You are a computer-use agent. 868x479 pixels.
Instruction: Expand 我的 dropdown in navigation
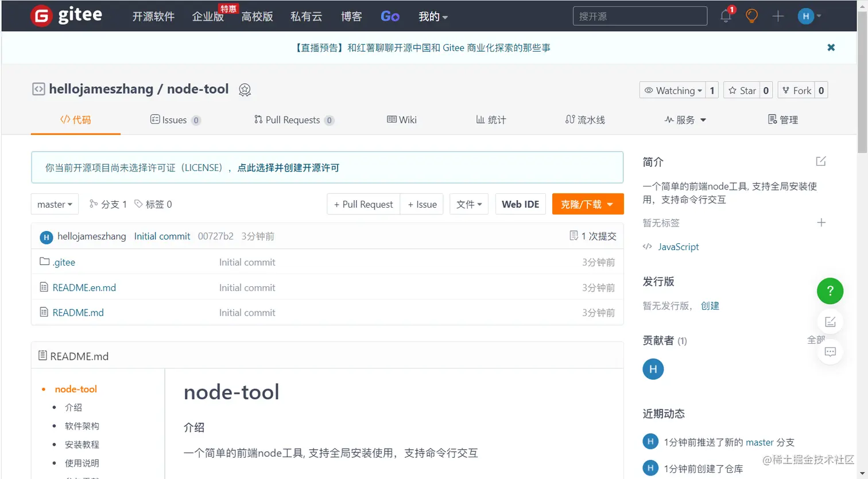pyautogui.click(x=433, y=17)
